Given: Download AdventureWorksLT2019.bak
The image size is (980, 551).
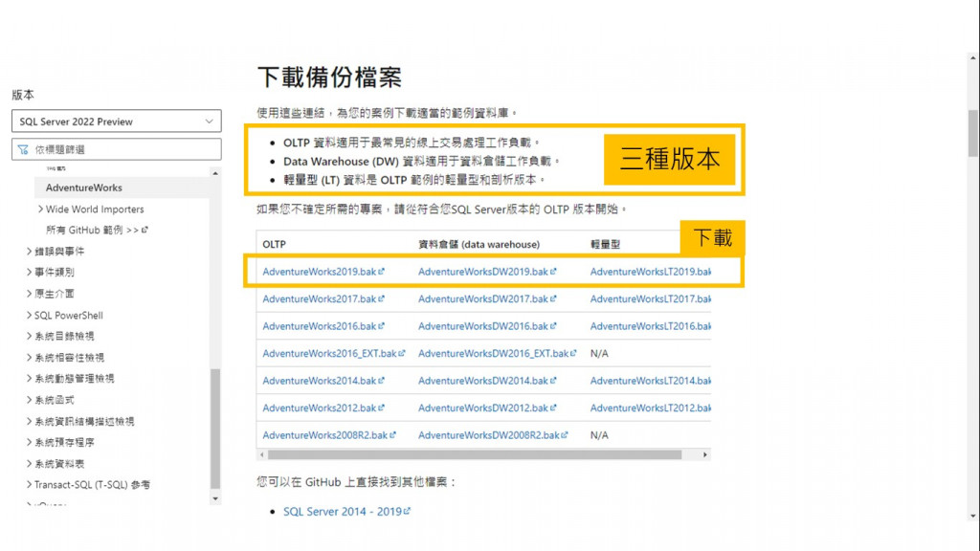Looking at the screenshot, I should [650, 271].
